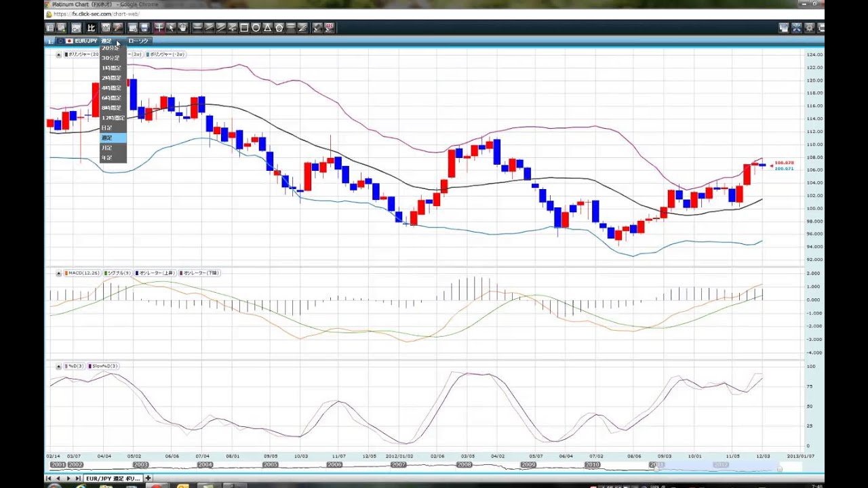Select the triangle drawing tool

pos(267,28)
